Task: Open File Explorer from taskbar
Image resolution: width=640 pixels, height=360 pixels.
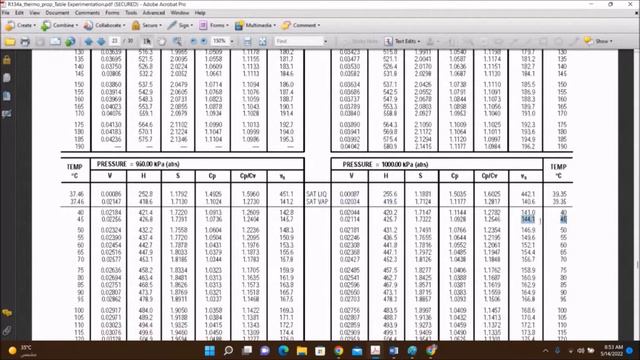Action: (x=302, y=351)
